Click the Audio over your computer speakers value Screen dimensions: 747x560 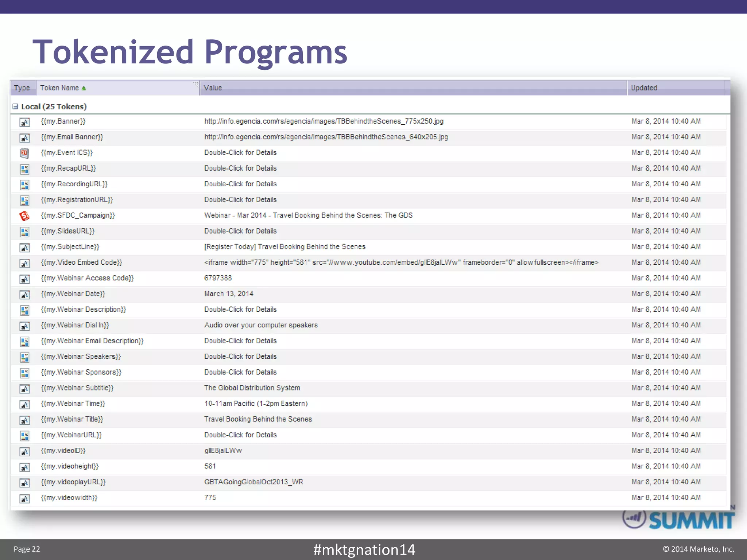pyautogui.click(x=261, y=325)
